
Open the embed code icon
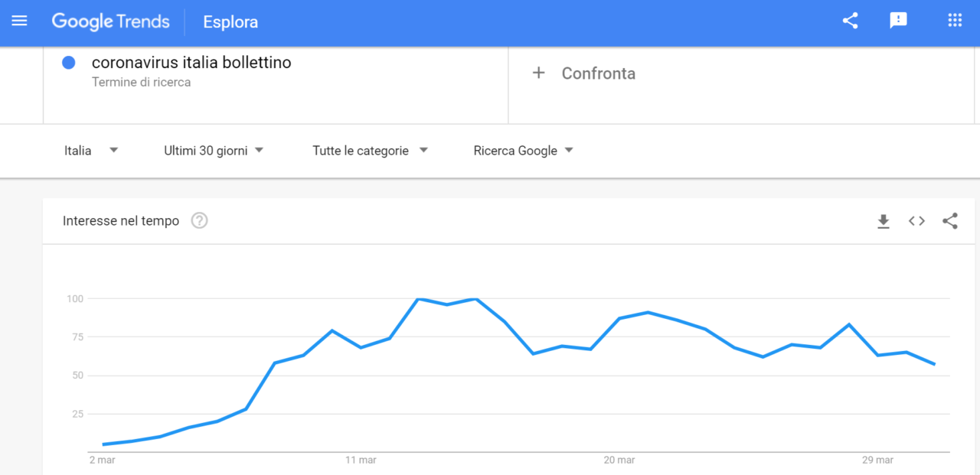point(916,221)
